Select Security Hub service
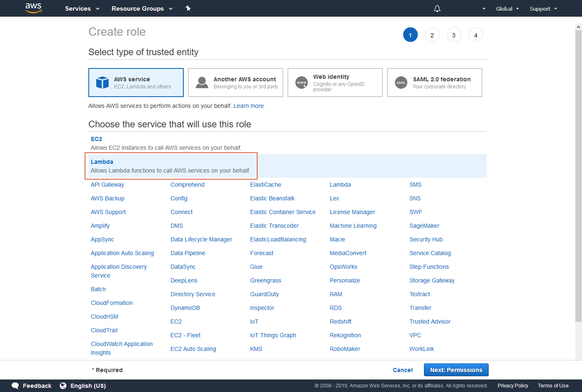Image resolution: width=582 pixels, height=392 pixels. (426, 239)
